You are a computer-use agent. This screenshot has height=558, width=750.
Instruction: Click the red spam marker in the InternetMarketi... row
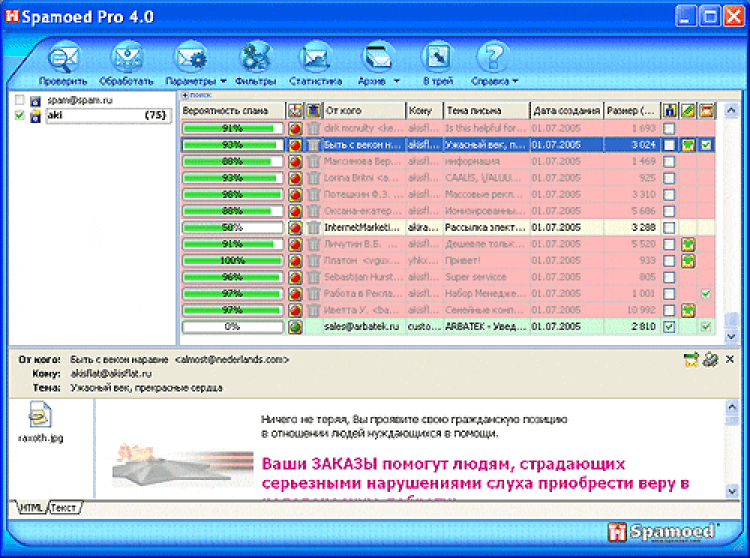pyautogui.click(x=295, y=227)
